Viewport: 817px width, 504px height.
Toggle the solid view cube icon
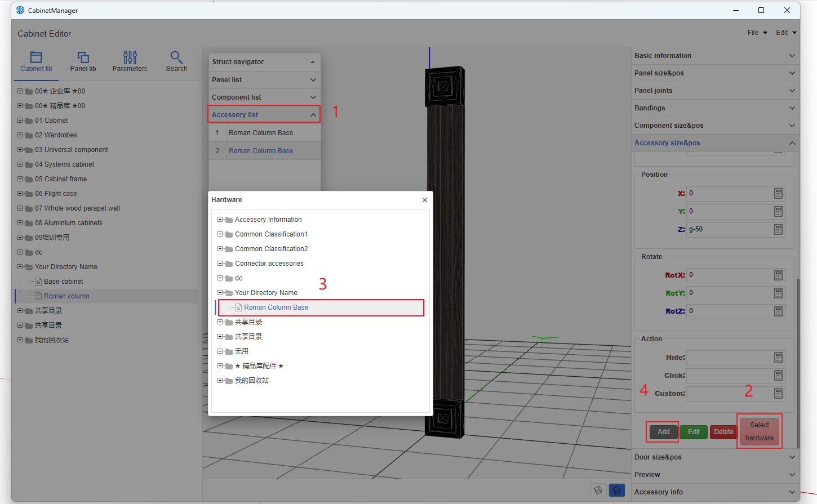tap(617, 490)
